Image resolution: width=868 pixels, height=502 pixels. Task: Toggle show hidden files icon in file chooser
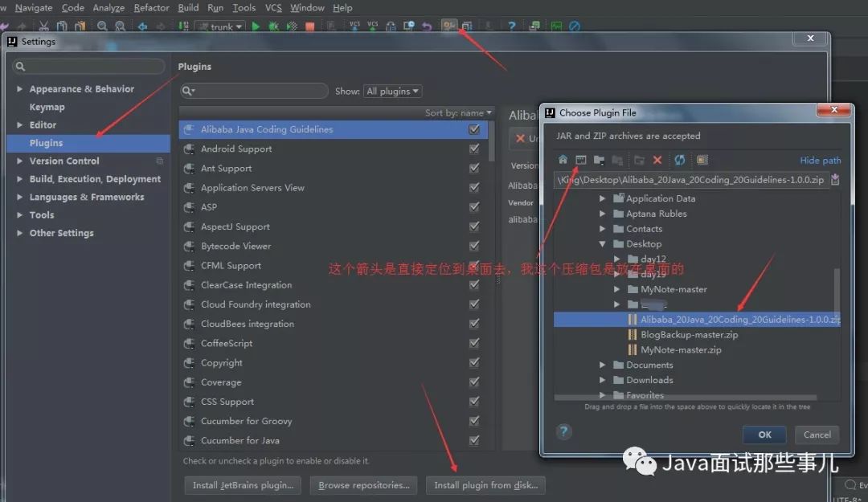point(702,160)
